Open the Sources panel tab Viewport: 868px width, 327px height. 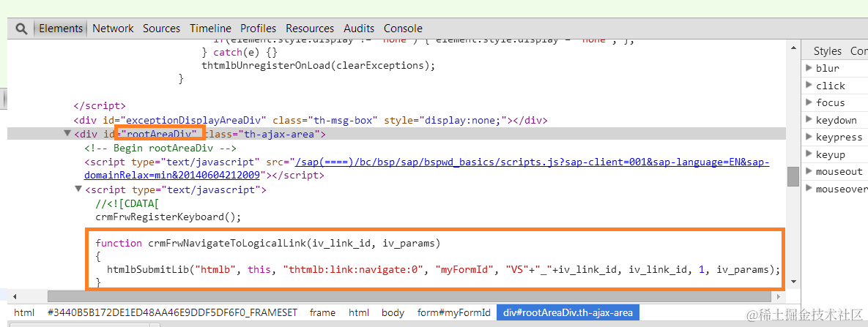(161, 29)
